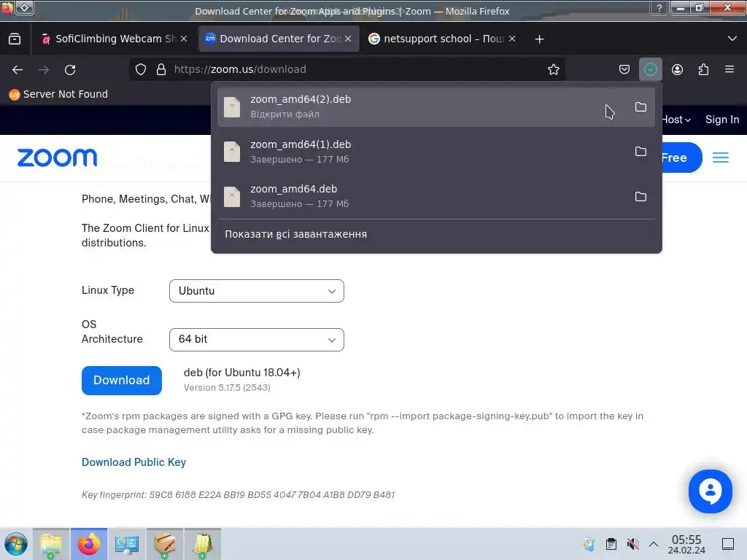Click the muted volume tray icon
This screenshot has height=560, width=747.
632,544
